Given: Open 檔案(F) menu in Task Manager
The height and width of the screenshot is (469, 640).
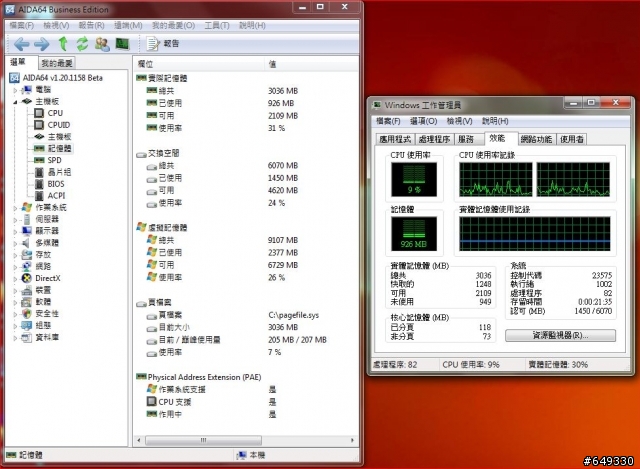Looking at the screenshot, I should coord(388,121).
